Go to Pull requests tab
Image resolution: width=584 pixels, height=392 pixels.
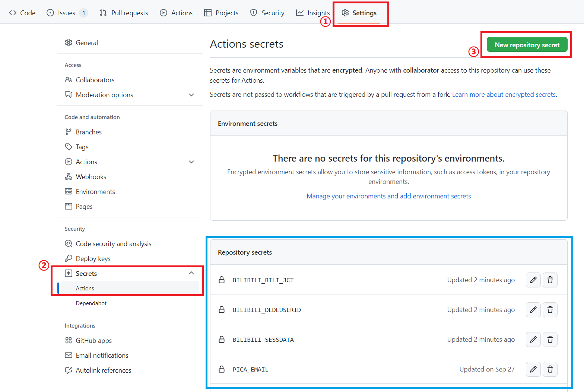click(124, 13)
